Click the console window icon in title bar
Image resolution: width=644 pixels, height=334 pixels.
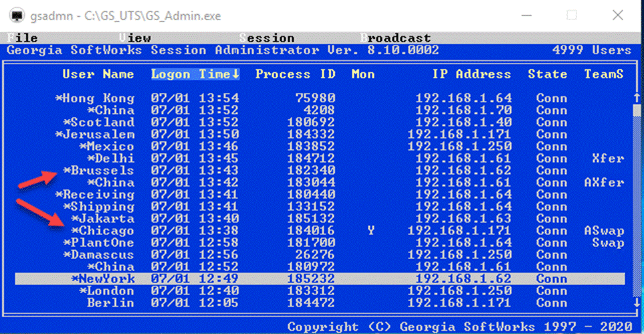pyautogui.click(x=17, y=16)
